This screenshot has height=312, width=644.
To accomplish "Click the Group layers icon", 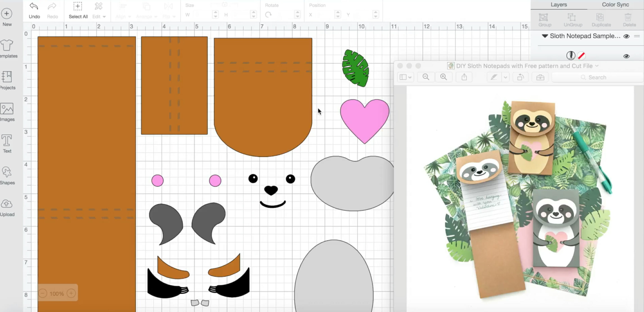I will [543, 17].
